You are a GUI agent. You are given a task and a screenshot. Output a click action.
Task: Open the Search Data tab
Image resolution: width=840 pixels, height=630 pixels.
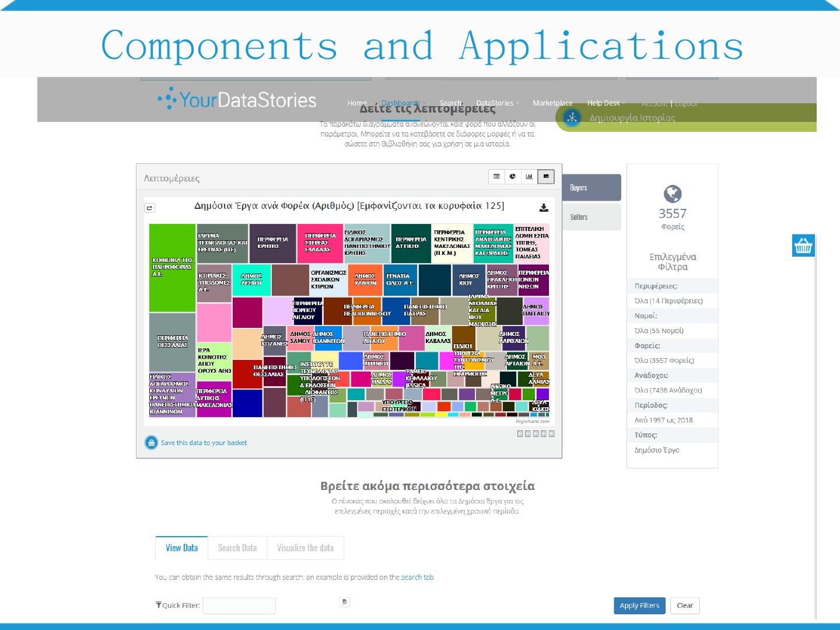[x=237, y=548]
